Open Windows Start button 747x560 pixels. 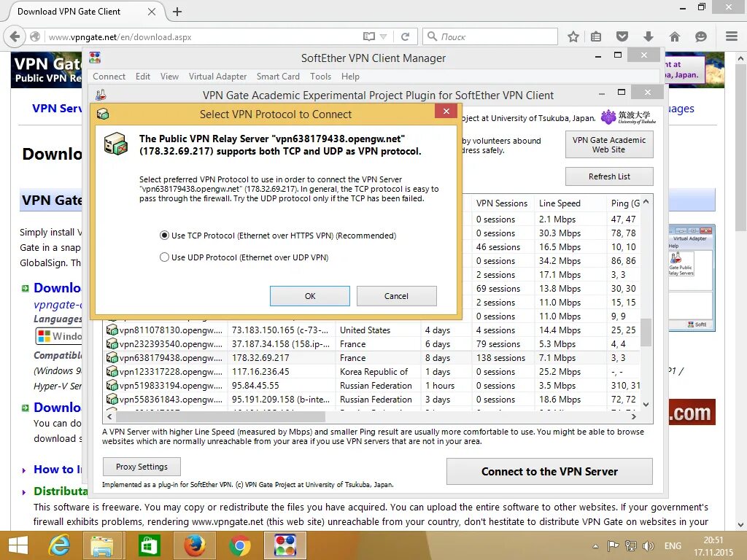[18, 545]
